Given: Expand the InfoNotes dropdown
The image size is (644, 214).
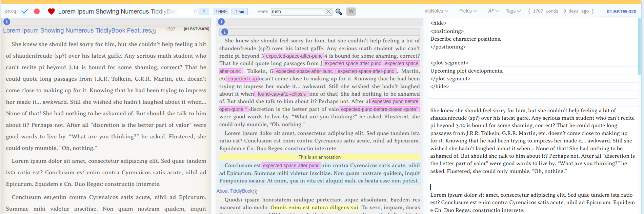Looking at the screenshot, I should (436, 11).
